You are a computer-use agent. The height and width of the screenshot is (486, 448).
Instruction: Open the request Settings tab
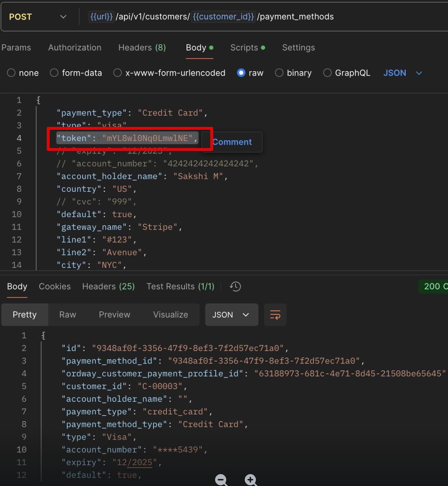pyautogui.click(x=299, y=47)
